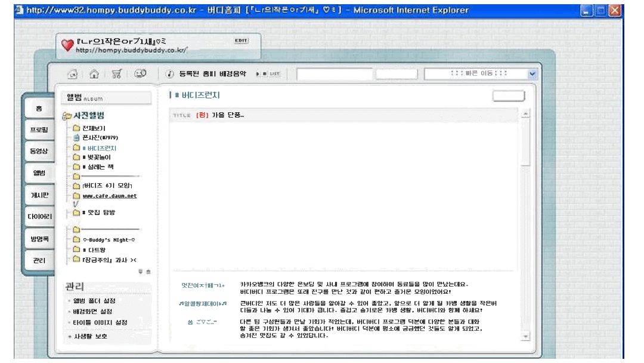This screenshot has height=363, width=644.
Task: Open the 다이어리 side tab
Action: pos(39,217)
